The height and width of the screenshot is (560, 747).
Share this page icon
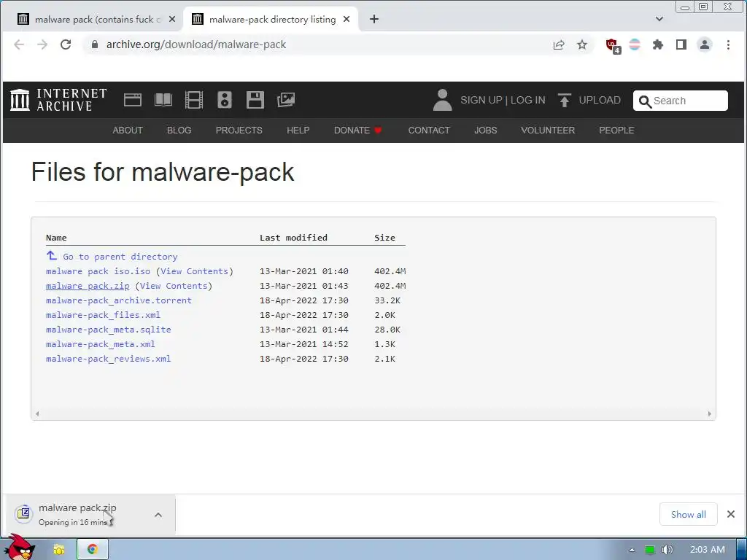[x=559, y=44]
